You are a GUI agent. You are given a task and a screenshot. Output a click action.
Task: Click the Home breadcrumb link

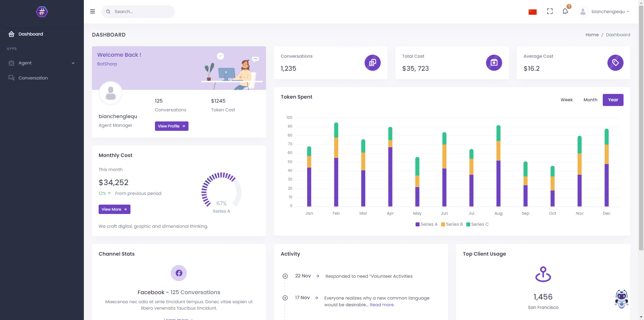tap(592, 35)
